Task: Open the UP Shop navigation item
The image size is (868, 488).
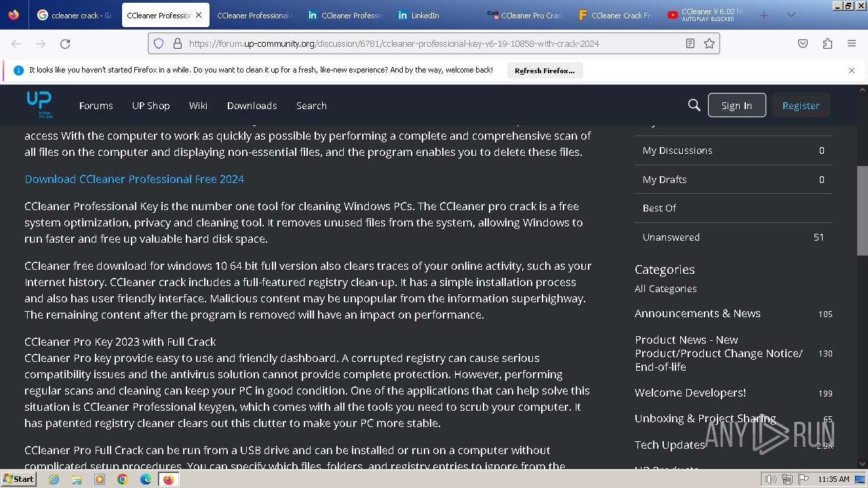Action: click(x=151, y=105)
